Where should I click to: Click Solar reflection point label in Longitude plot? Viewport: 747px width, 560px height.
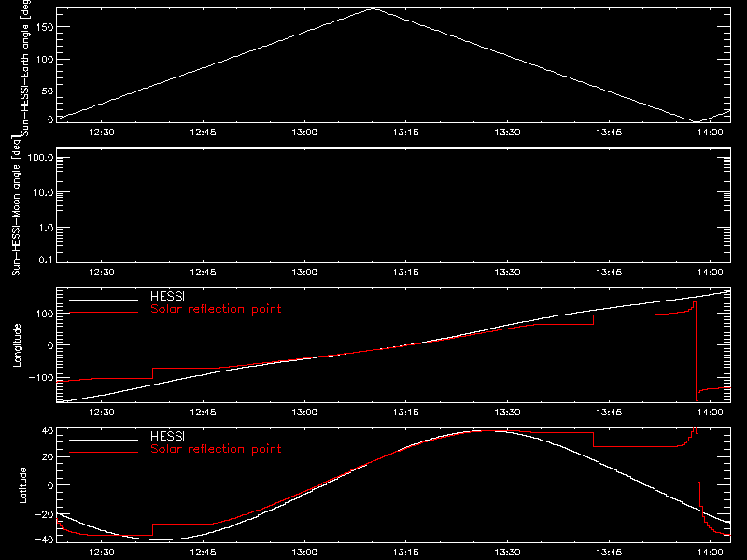(x=216, y=309)
